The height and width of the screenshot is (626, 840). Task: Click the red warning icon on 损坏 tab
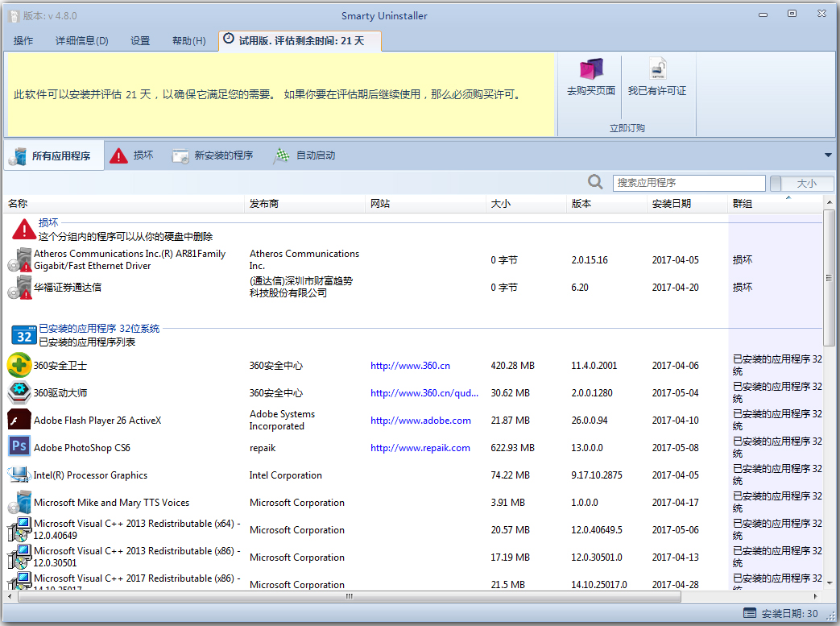[118, 155]
